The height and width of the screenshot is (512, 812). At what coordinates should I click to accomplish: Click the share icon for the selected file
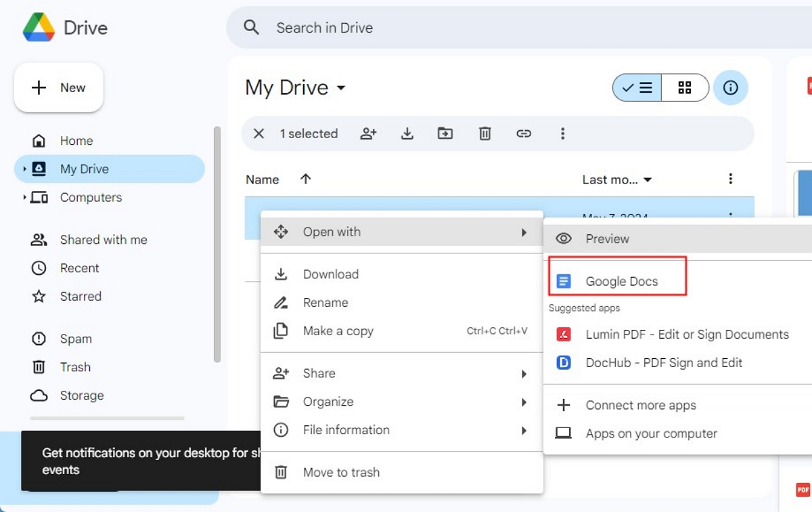tap(368, 133)
